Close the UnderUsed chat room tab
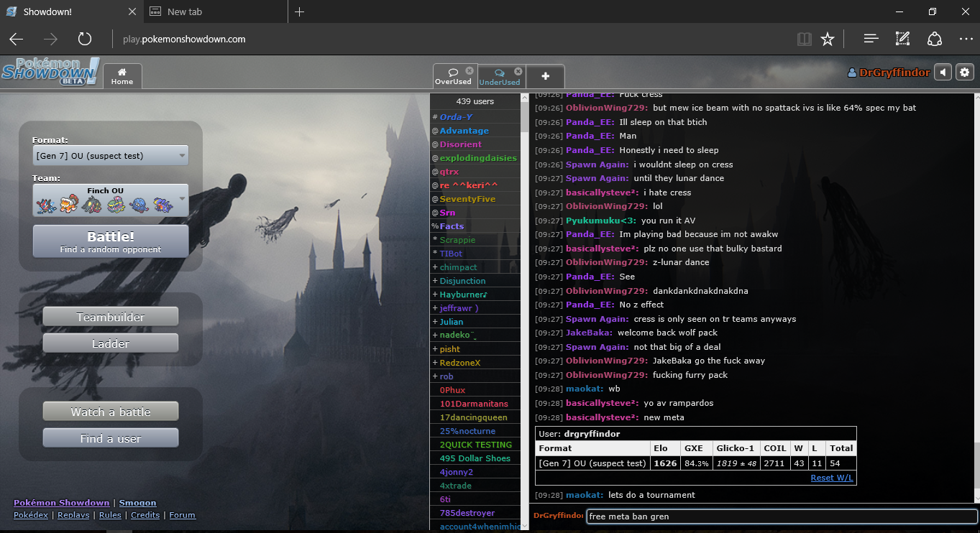The image size is (980, 533). 518,71
